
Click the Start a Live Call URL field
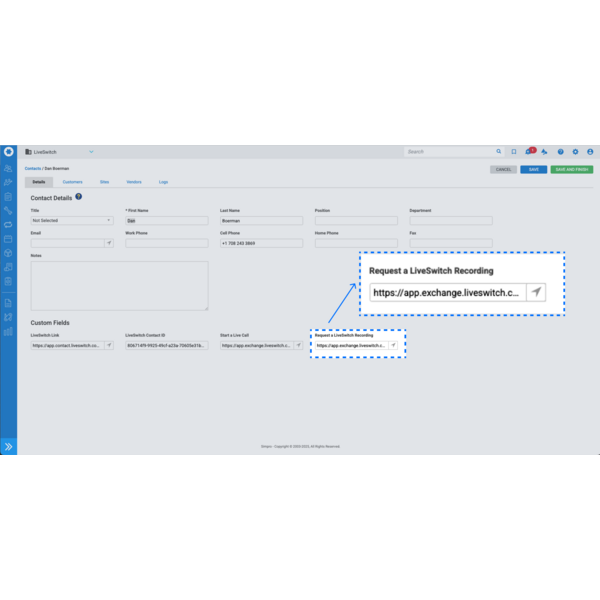[257, 345]
